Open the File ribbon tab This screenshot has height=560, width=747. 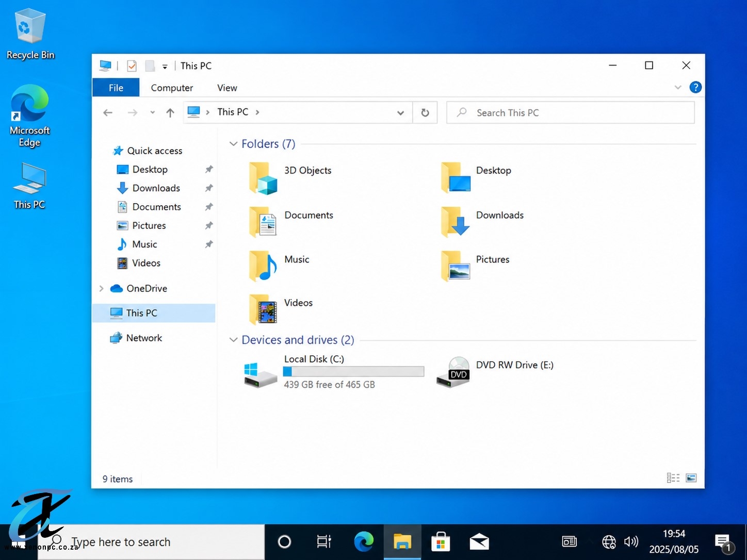pyautogui.click(x=116, y=88)
